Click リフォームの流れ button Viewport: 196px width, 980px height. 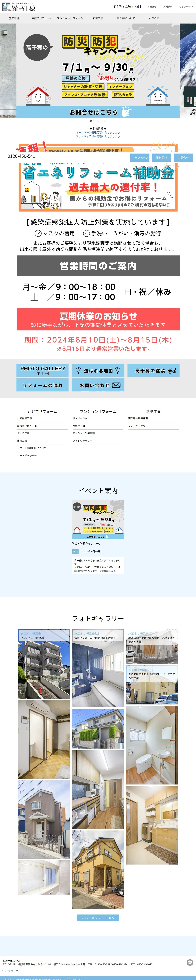pyautogui.click(x=43, y=385)
